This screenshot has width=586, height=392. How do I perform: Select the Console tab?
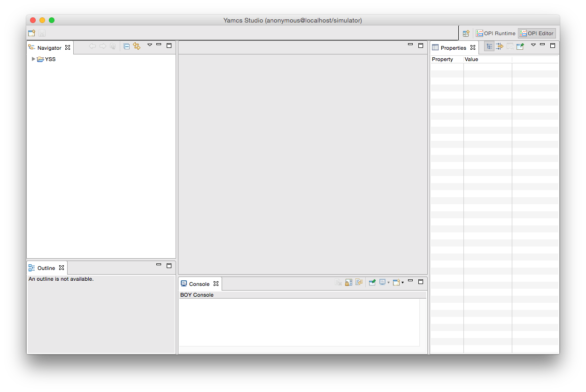pyautogui.click(x=200, y=284)
